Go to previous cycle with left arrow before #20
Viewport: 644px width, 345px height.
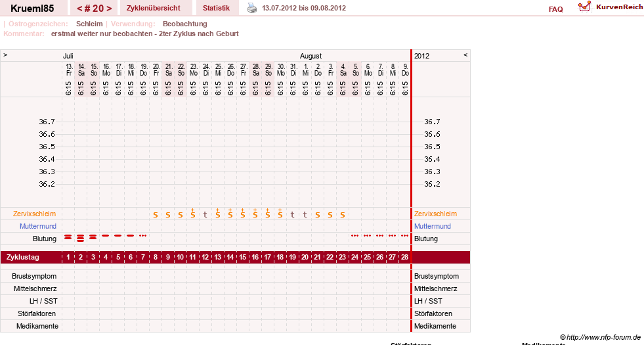click(x=79, y=9)
